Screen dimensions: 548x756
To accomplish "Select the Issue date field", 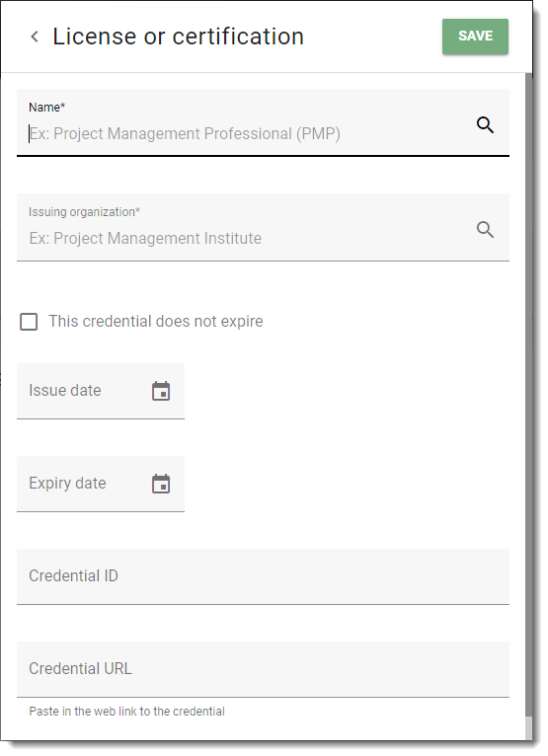I will tap(101, 391).
